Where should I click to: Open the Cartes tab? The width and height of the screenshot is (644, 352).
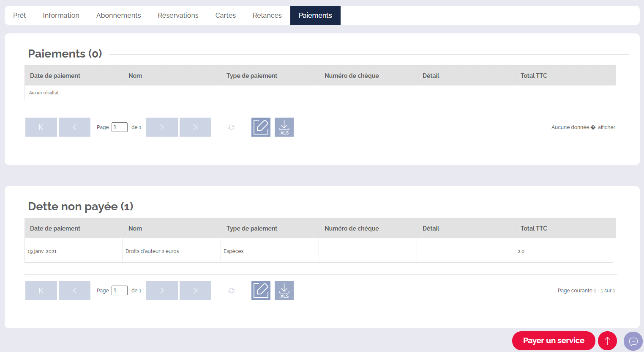click(226, 15)
